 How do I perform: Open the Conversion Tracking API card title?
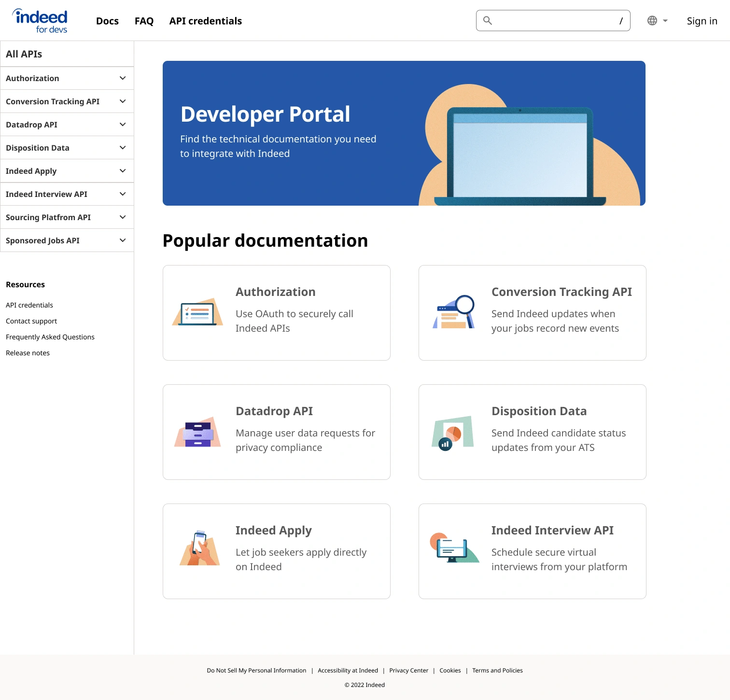click(x=562, y=292)
